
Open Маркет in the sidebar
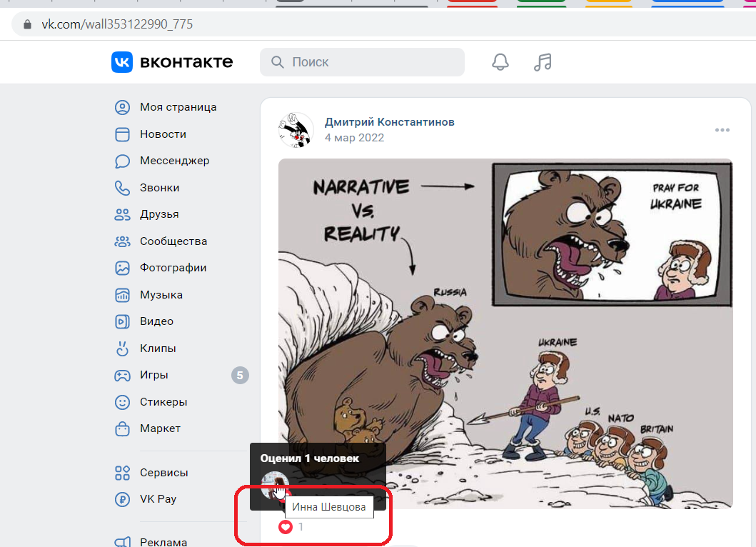[x=160, y=428]
